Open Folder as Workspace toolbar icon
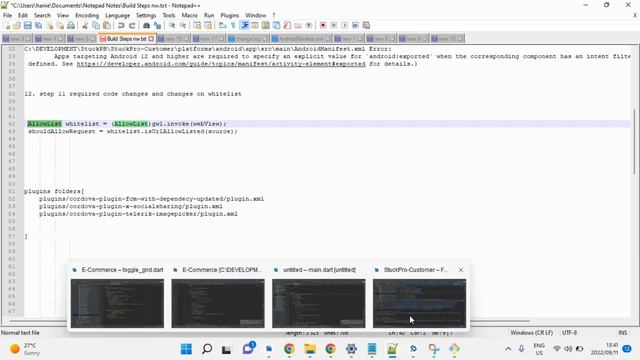 298,25
